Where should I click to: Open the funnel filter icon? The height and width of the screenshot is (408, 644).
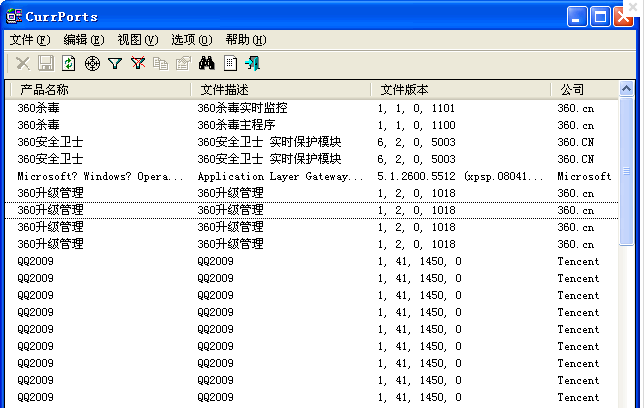coord(115,64)
